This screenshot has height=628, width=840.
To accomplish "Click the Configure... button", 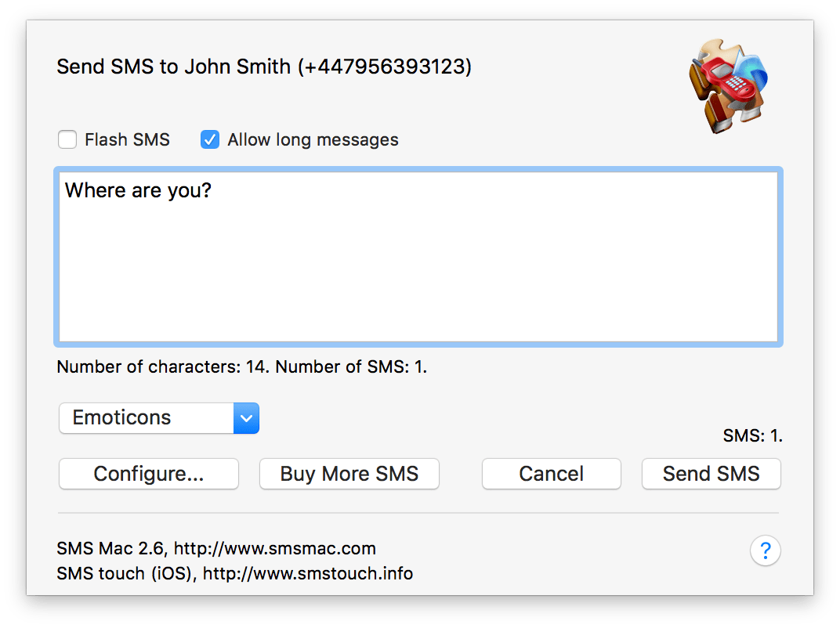I will 148,474.
